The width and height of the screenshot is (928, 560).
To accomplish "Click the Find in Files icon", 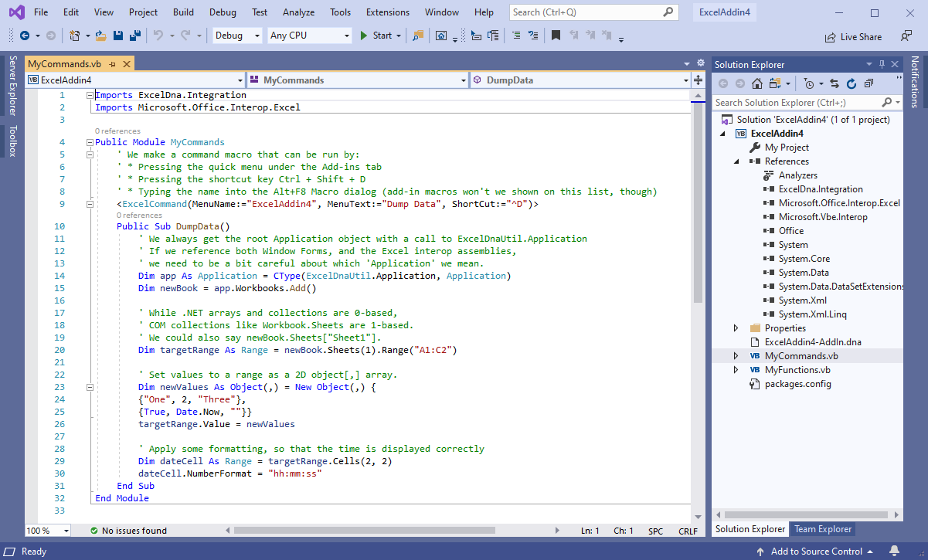I will click(418, 36).
